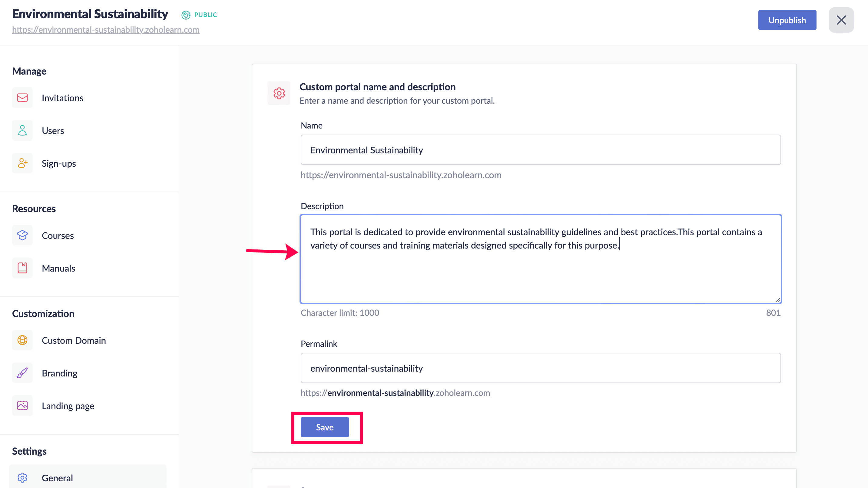The width and height of the screenshot is (868, 488).
Task: Click the General settings gear icon
Action: tap(22, 478)
